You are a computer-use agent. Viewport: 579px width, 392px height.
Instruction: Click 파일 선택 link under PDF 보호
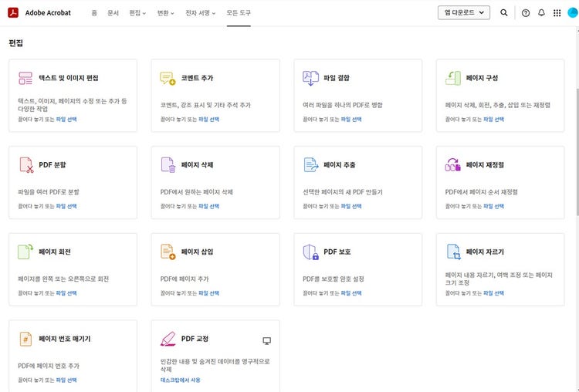point(351,293)
